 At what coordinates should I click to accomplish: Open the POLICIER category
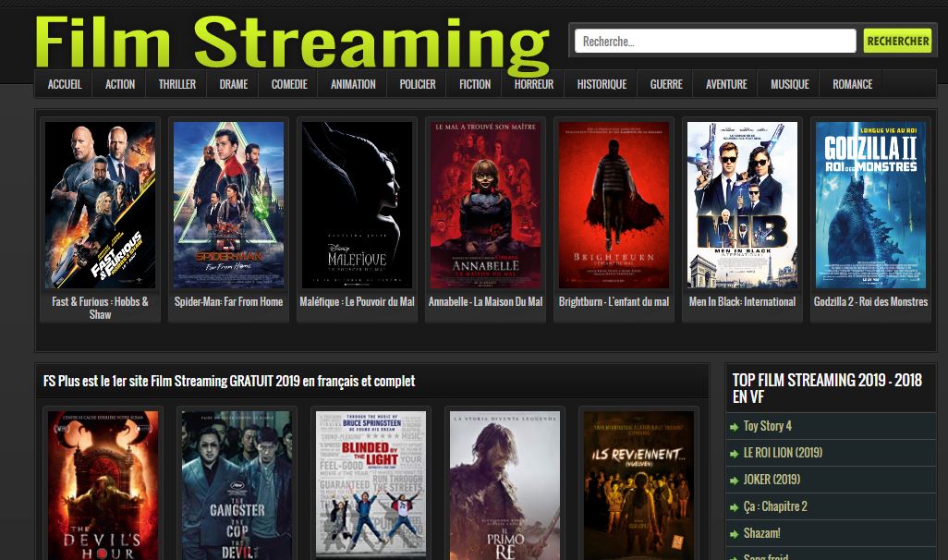pyautogui.click(x=417, y=84)
